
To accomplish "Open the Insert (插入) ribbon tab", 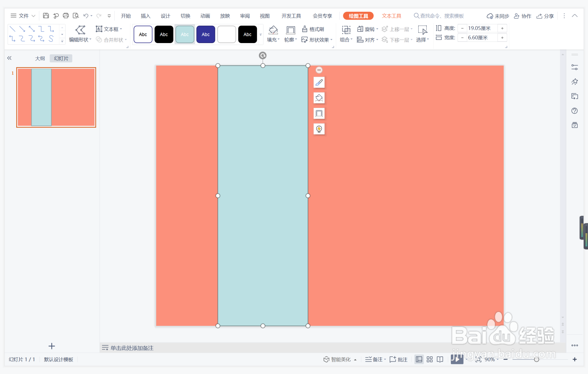I will pyautogui.click(x=145, y=16).
